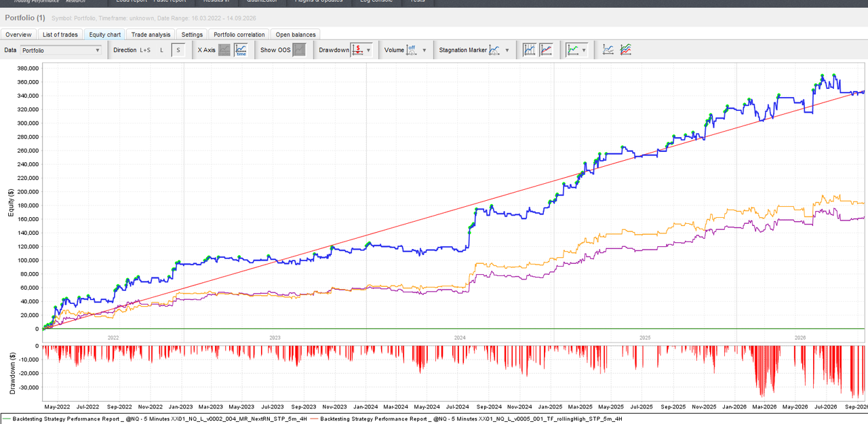Screen dimensions: 868x424
Task: Click the Equity ($) axis label
Action: (11, 202)
